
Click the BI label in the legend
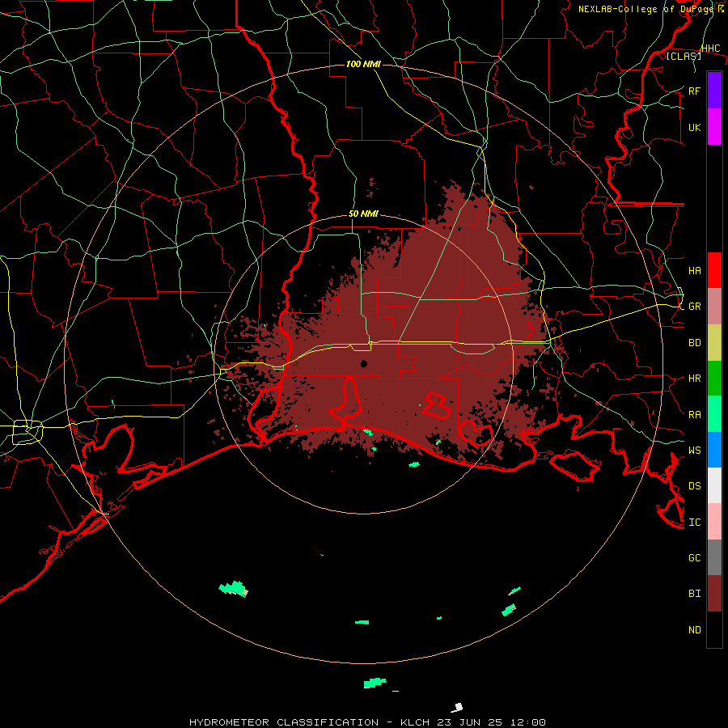tap(694, 594)
